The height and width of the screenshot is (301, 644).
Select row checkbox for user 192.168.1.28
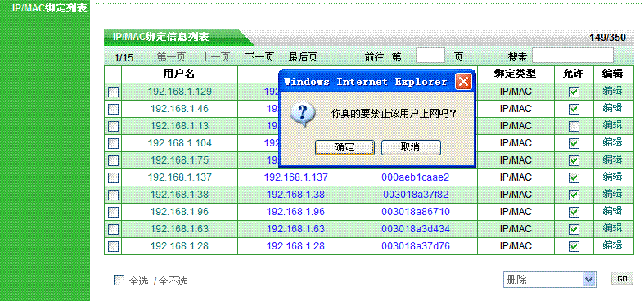click(114, 246)
